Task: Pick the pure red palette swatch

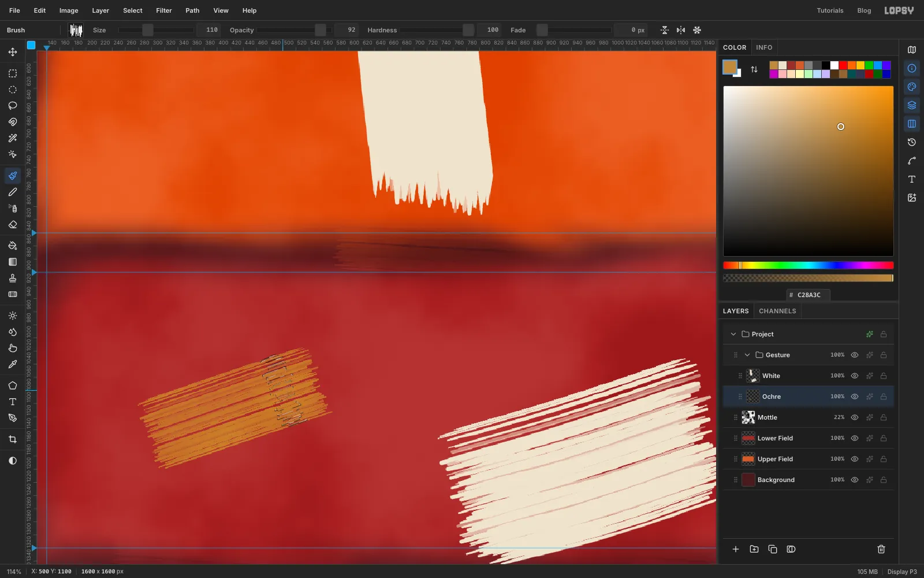Action: point(843,65)
